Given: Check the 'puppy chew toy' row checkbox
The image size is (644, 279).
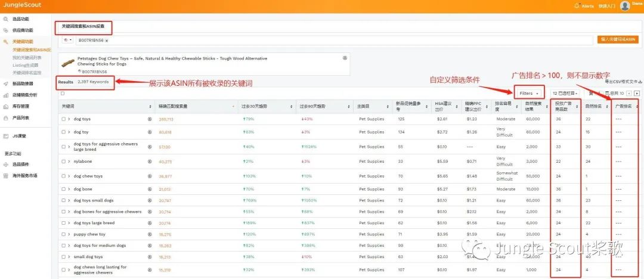Looking at the screenshot, I should 63,234.
